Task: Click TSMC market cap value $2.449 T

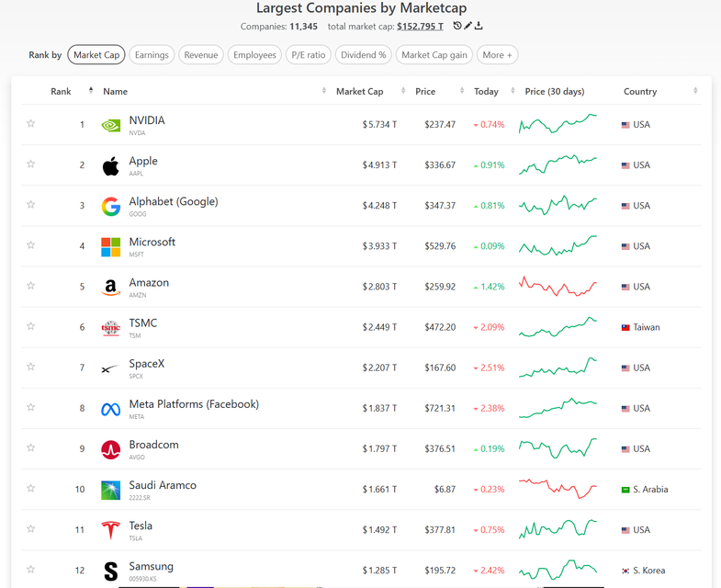Action: point(379,327)
